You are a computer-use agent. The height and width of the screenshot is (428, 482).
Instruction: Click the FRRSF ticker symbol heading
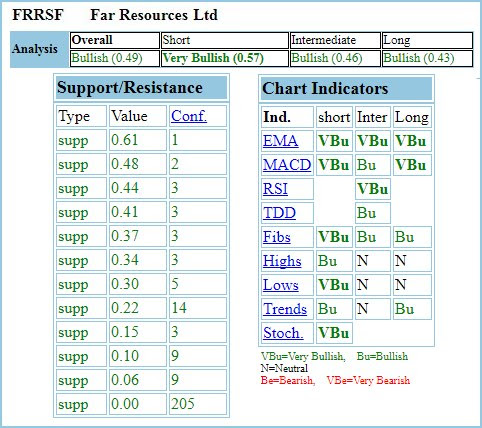point(38,15)
